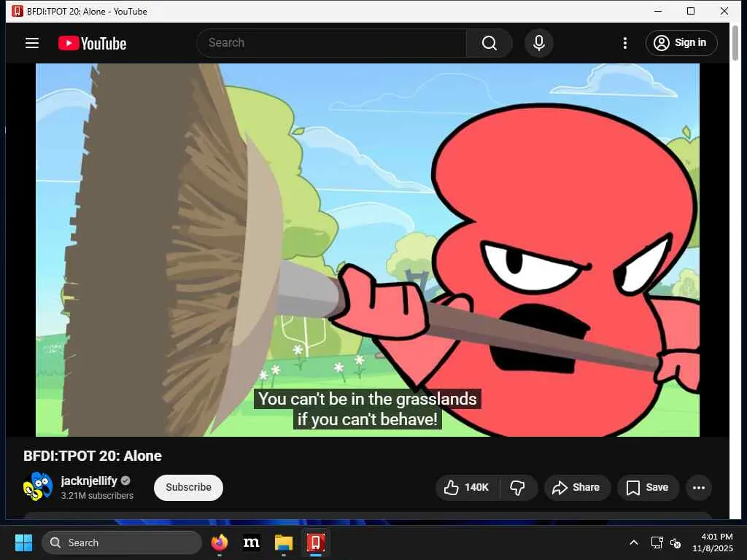Focus the YouTube search input field
747x560 pixels.
332,43
